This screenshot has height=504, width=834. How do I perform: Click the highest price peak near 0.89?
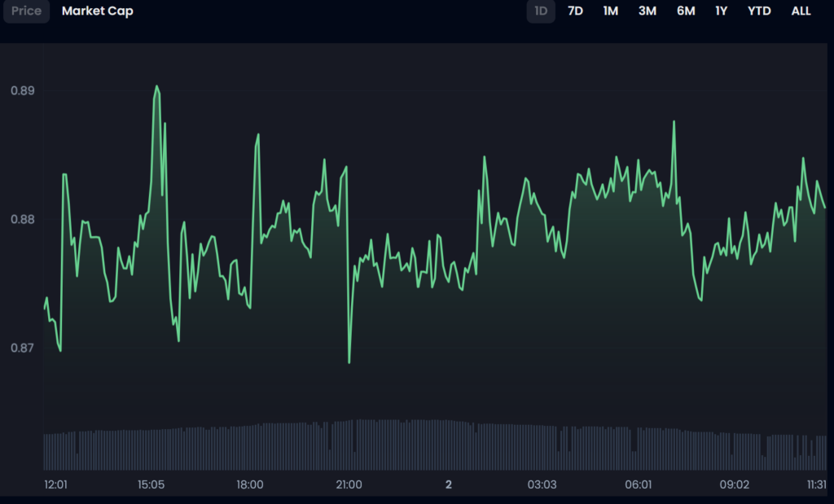pyautogui.click(x=156, y=86)
